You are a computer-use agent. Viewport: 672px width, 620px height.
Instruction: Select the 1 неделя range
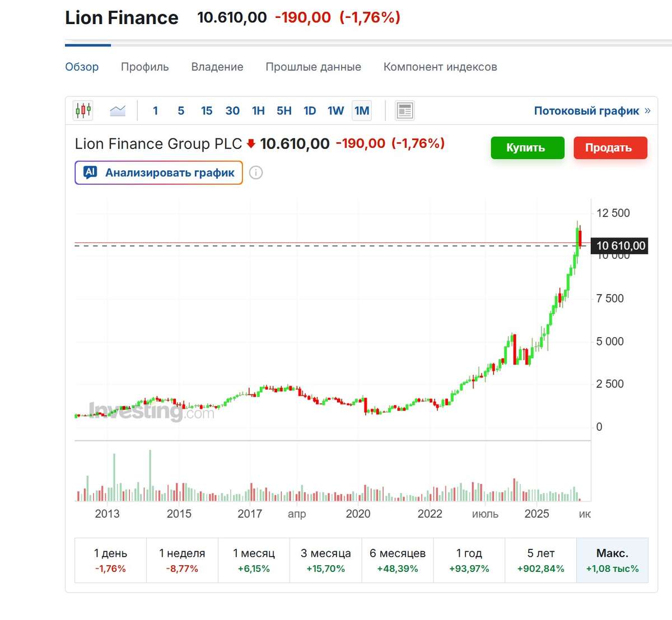tap(182, 560)
